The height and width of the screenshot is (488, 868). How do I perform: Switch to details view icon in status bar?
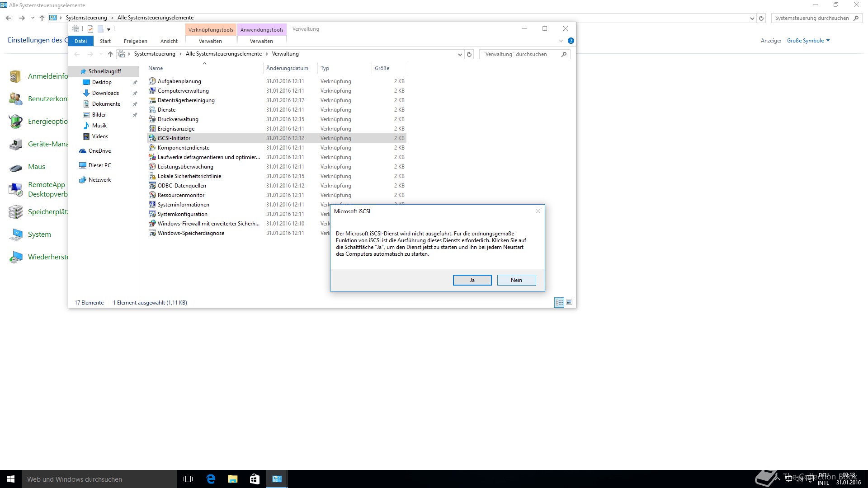[559, 302]
